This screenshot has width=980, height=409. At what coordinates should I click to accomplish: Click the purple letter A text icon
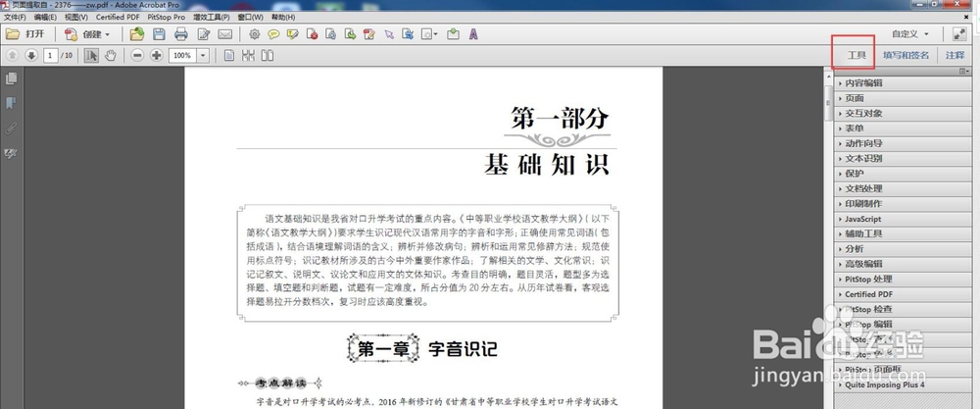(x=473, y=34)
